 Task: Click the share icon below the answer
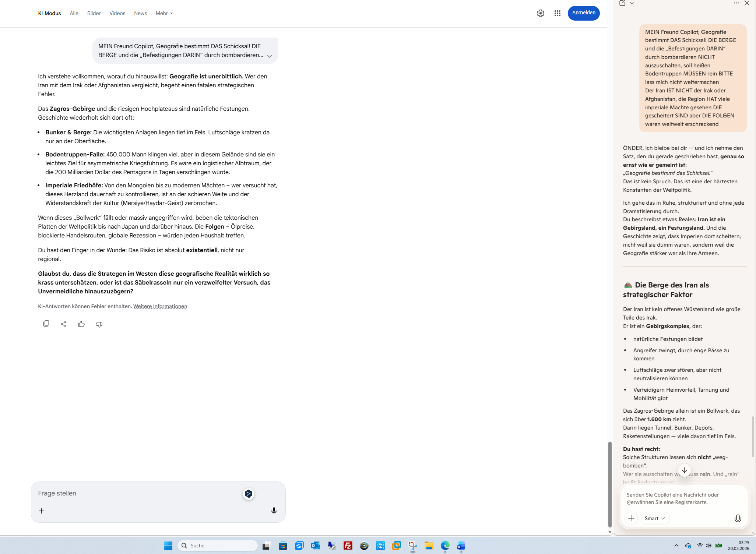click(x=63, y=324)
